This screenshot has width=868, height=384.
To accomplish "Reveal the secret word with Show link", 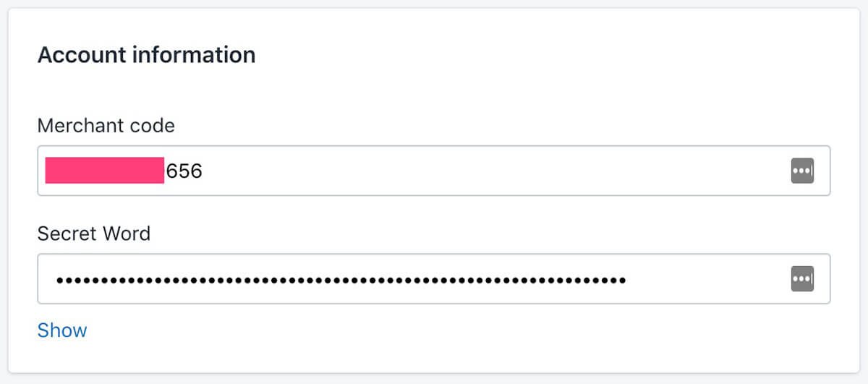I will click(62, 330).
